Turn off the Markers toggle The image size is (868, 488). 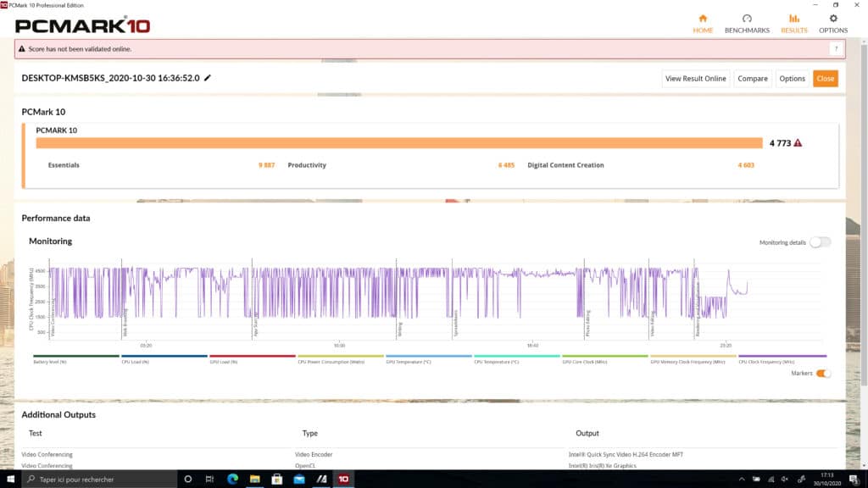[x=823, y=374]
